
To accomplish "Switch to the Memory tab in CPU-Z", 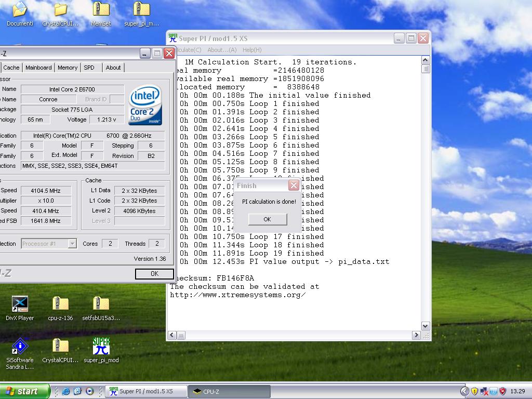I will [x=68, y=68].
